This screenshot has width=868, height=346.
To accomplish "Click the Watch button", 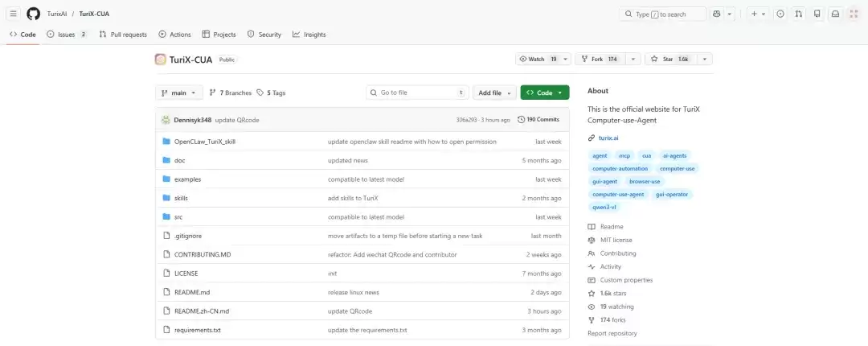I will click(x=538, y=60).
